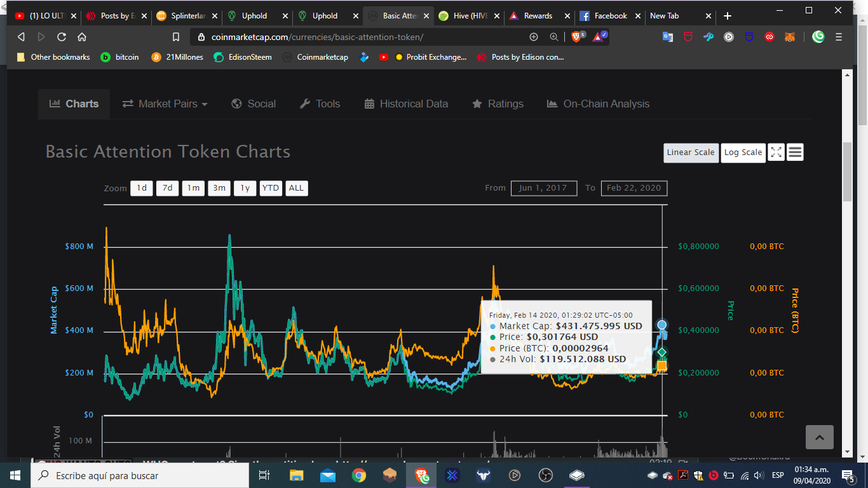Viewport: 868px width, 488px height.
Task: Open the Social tab
Action: [x=254, y=104]
